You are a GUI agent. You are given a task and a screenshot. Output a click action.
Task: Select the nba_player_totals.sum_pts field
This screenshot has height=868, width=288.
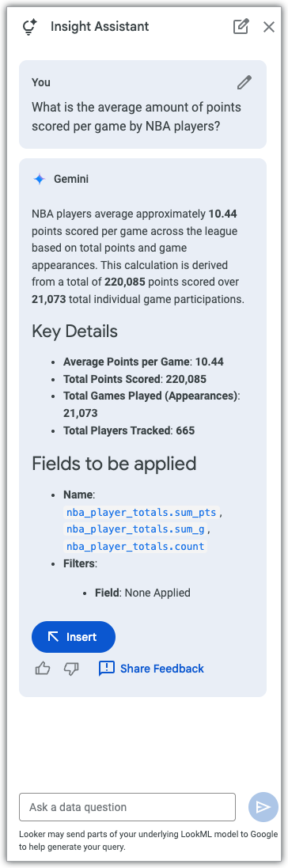point(142,512)
